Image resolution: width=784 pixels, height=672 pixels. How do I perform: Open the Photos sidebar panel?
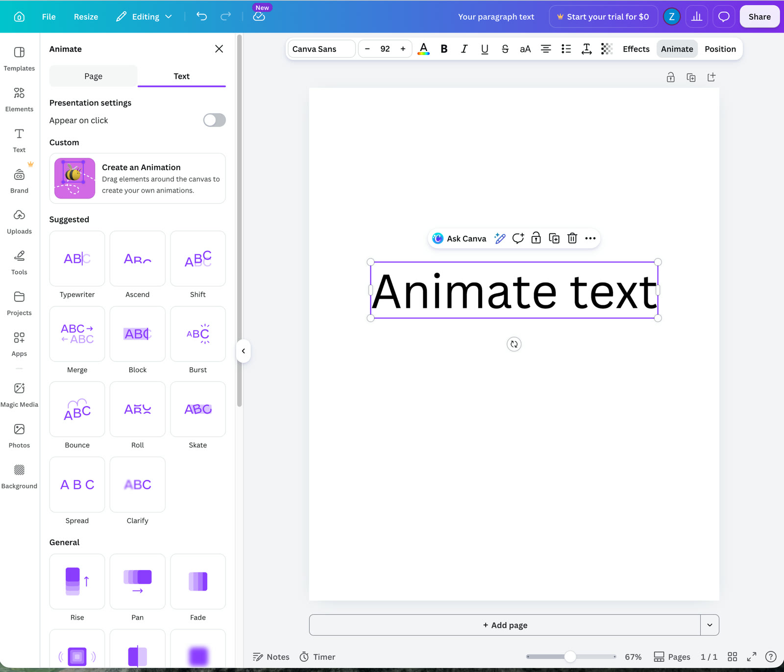19,436
